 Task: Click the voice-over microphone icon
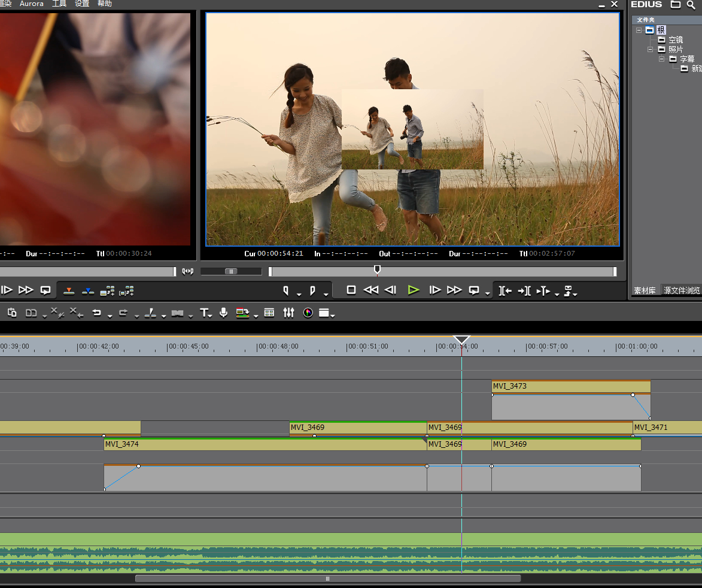(223, 313)
